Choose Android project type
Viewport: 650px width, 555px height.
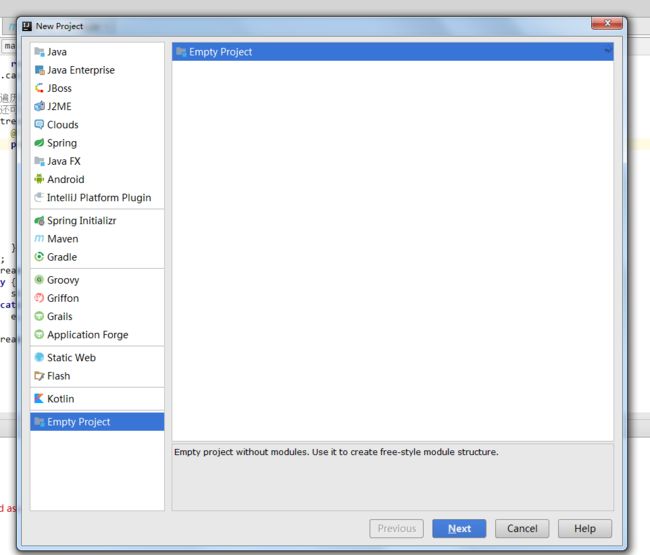tap(97, 179)
